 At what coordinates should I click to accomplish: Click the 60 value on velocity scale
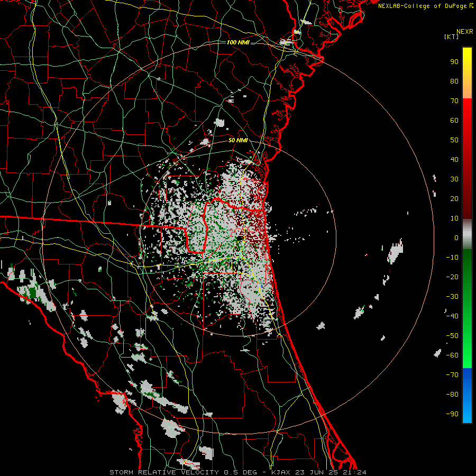tap(454, 121)
